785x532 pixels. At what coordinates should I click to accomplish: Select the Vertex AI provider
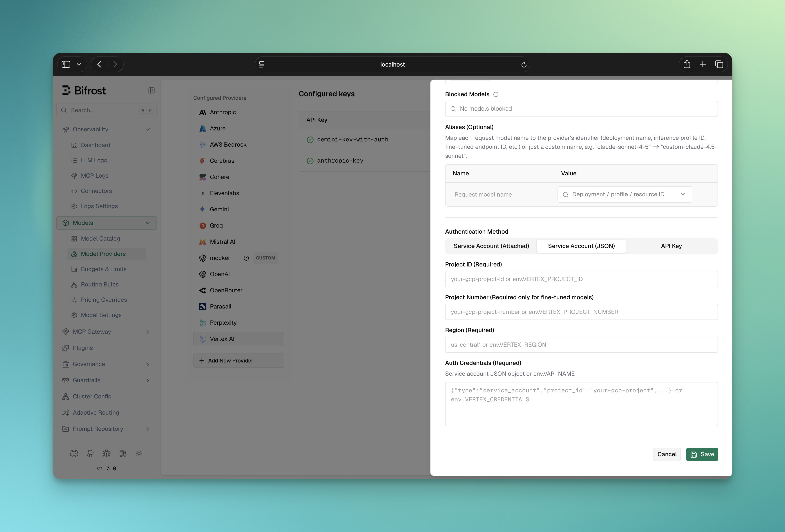pos(239,339)
